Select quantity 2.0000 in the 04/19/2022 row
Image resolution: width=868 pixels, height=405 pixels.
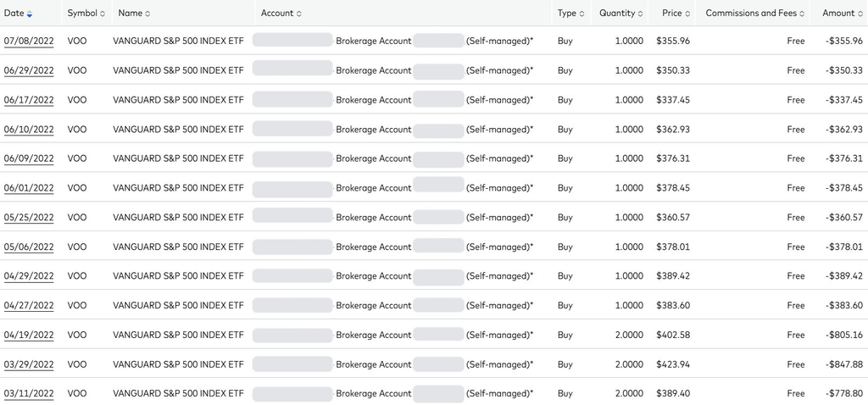pos(630,336)
